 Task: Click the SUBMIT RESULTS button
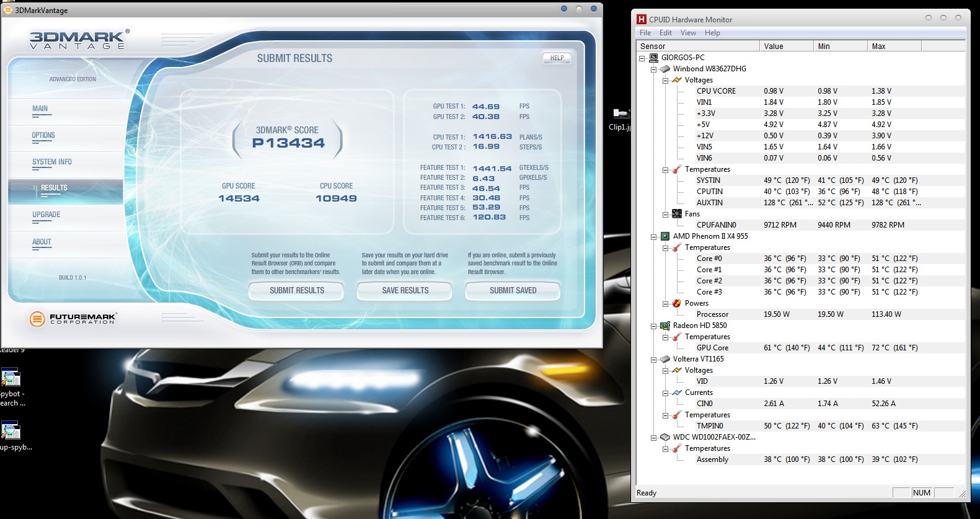point(296,291)
